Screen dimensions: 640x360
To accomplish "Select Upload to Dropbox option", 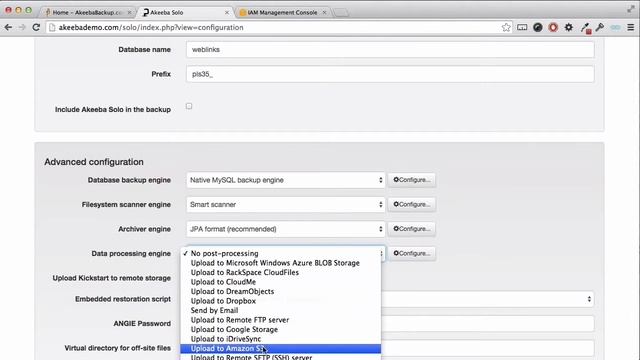I will pos(281,301).
